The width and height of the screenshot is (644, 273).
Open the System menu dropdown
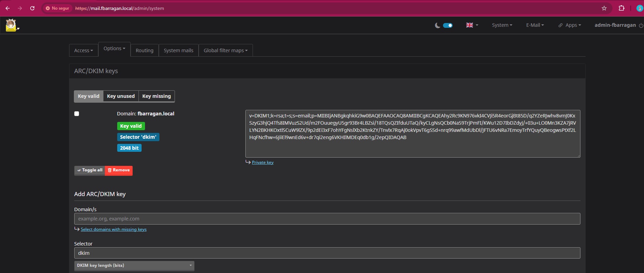502,25
